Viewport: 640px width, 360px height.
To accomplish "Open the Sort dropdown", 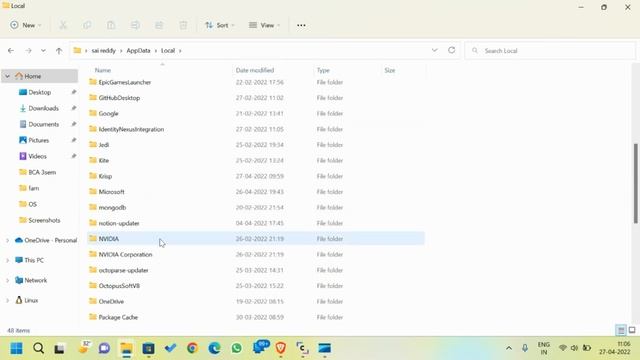I will point(220,25).
